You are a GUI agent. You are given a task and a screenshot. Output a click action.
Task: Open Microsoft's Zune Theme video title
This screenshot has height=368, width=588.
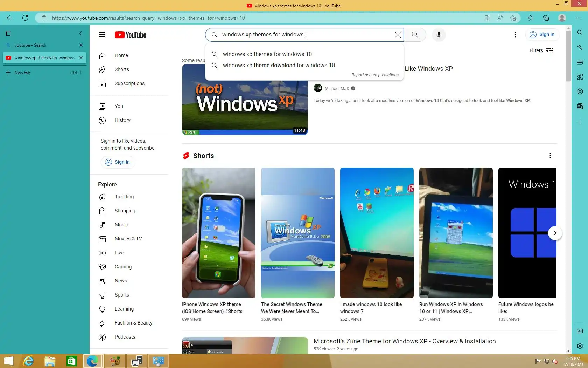click(405, 341)
